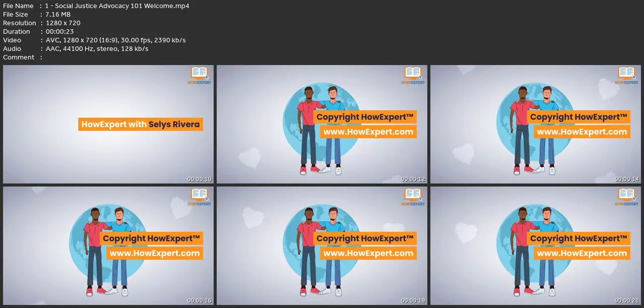Click 'www.HowExpert.com' in the 00:00:16 frame
The image size is (644, 308).
coord(154,254)
